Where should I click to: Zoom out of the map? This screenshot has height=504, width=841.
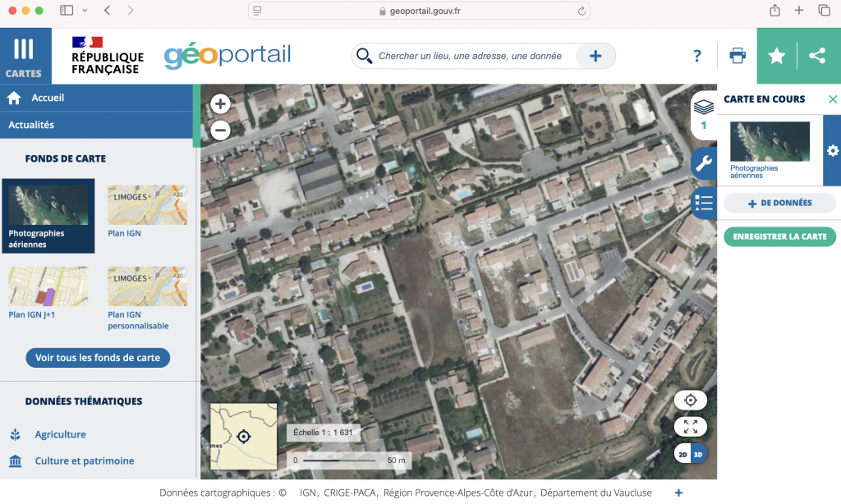click(220, 130)
